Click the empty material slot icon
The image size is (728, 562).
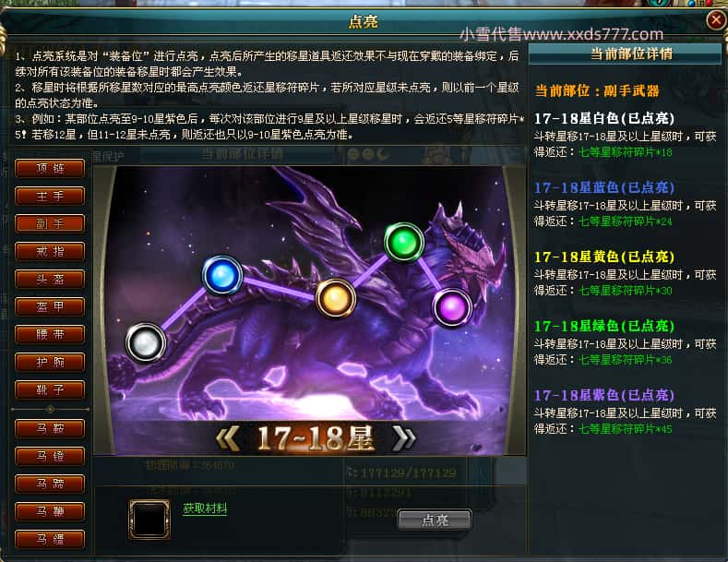[x=149, y=520]
